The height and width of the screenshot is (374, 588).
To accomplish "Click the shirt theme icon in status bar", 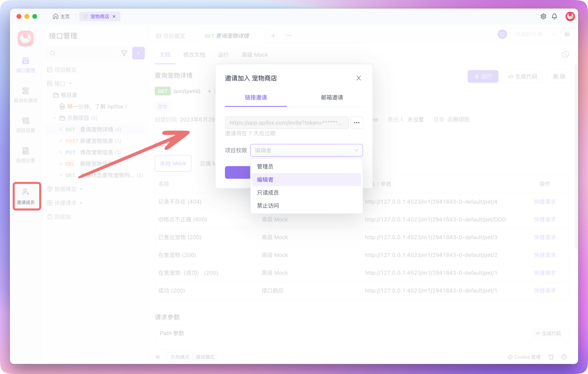I will [551, 357].
